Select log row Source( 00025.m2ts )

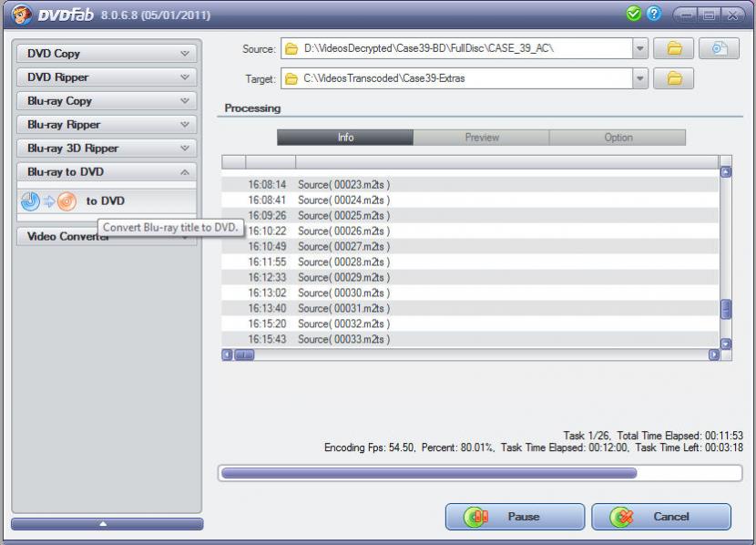click(x=470, y=216)
